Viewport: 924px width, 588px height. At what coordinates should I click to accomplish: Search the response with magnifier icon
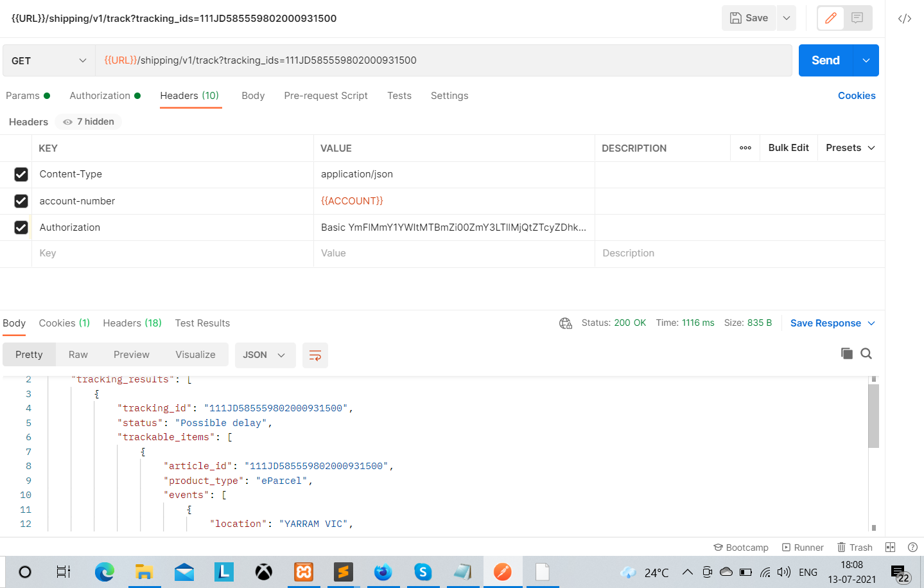click(x=866, y=353)
